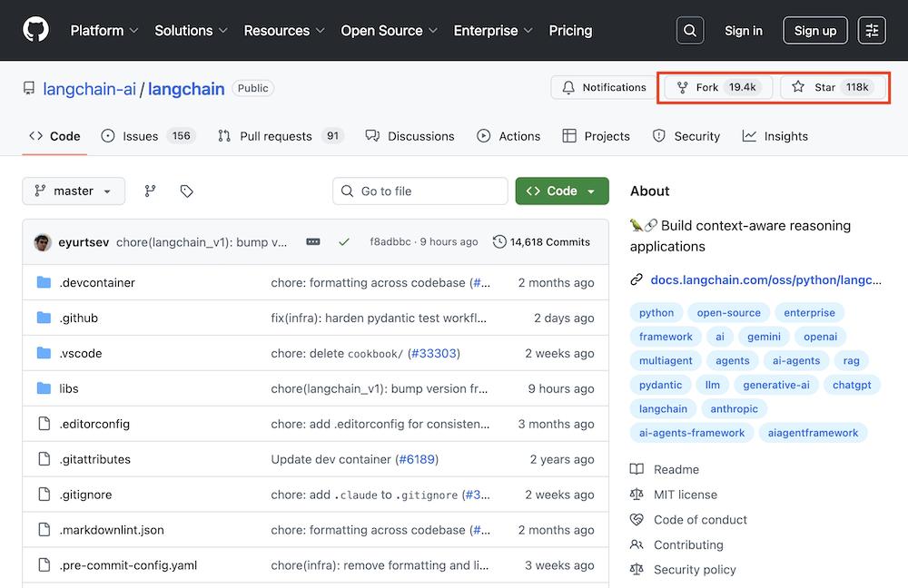Expand the Platform menu
Viewport: 908px width, 588px height.
(104, 30)
